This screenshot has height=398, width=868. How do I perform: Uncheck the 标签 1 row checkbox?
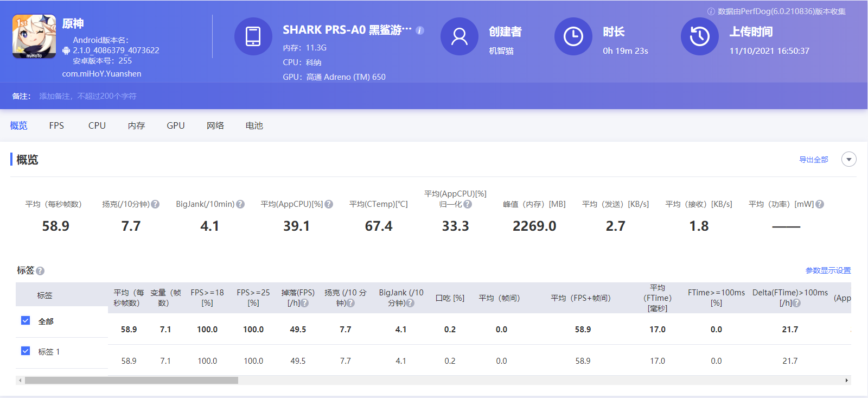point(25,351)
